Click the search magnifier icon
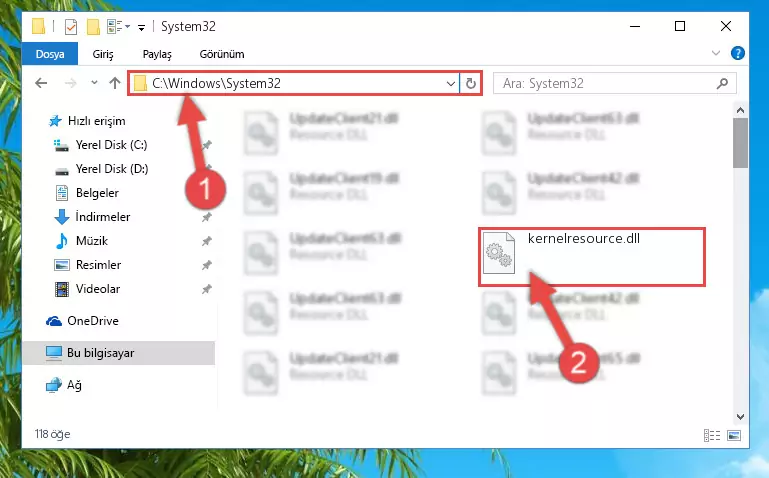Viewport: 769px width, 478px height. (722, 83)
